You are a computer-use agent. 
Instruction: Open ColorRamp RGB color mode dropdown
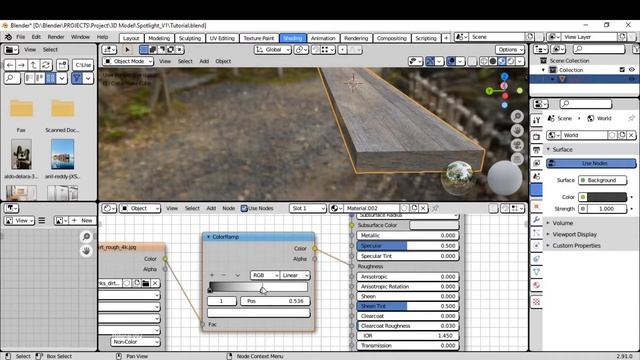click(x=264, y=276)
